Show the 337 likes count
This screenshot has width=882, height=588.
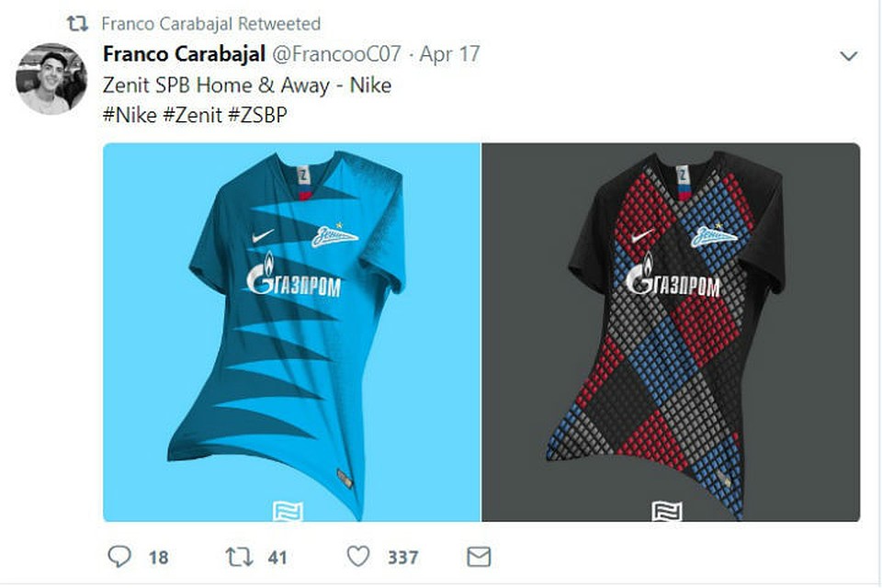(402, 558)
